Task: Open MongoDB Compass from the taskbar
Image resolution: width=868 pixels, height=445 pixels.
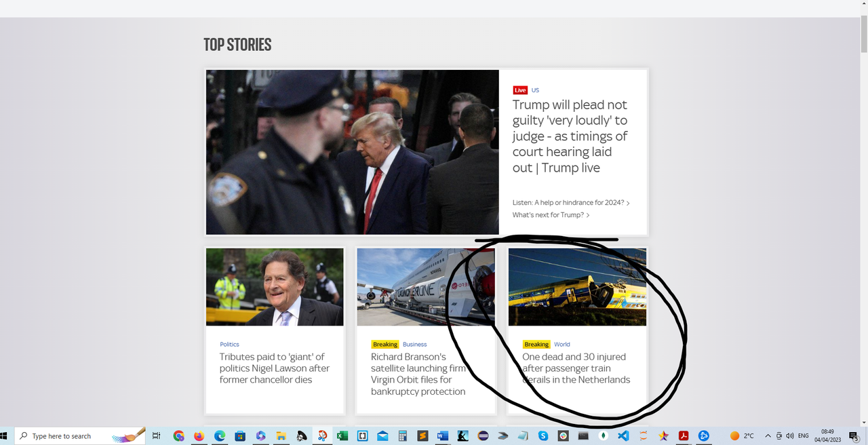Action: (x=603, y=436)
